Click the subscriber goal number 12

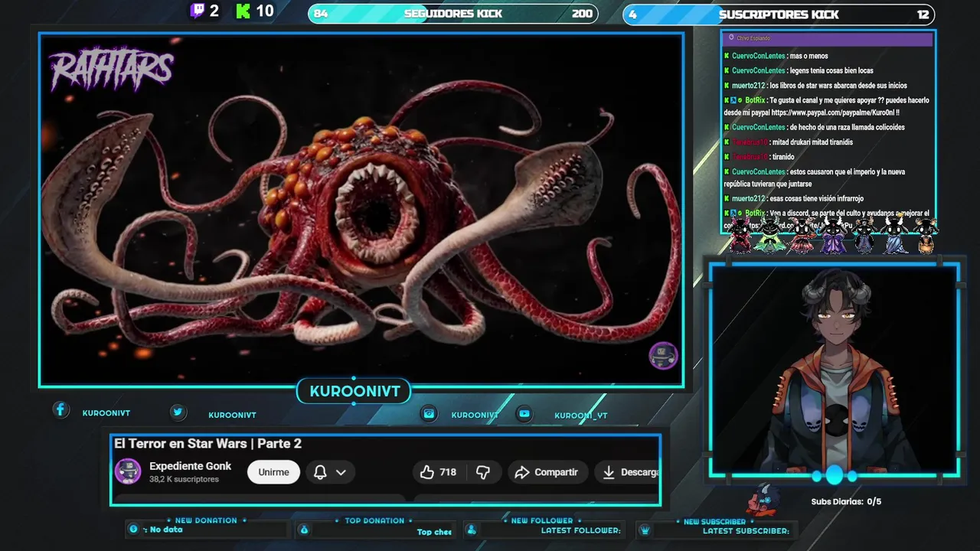pyautogui.click(x=923, y=14)
